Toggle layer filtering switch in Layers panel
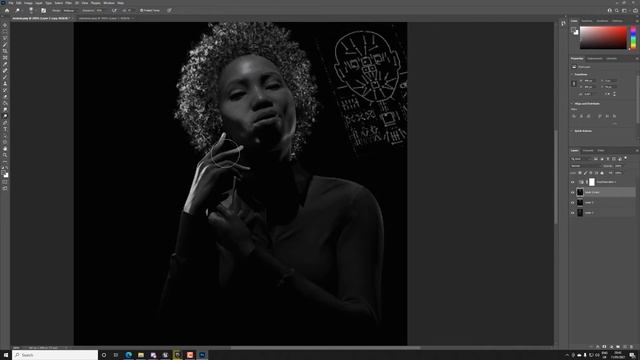The image size is (640, 360). tap(625, 158)
